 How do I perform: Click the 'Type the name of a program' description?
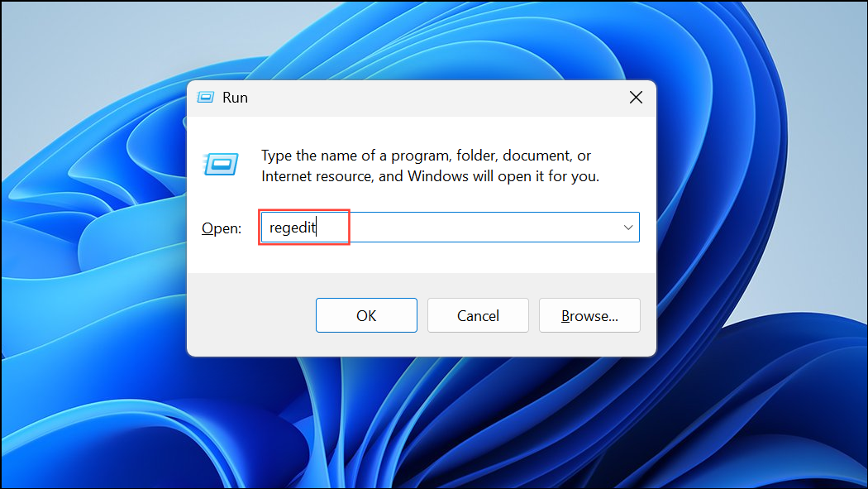(x=430, y=165)
